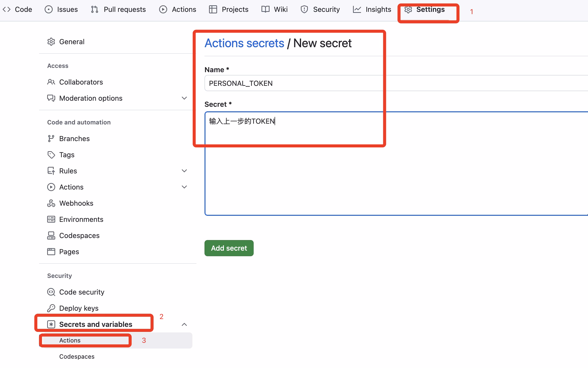Image resolution: width=588 pixels, height=368 pixels.
Task: Expand the Actions settings chevron
Action: click(x=184, y=187)
